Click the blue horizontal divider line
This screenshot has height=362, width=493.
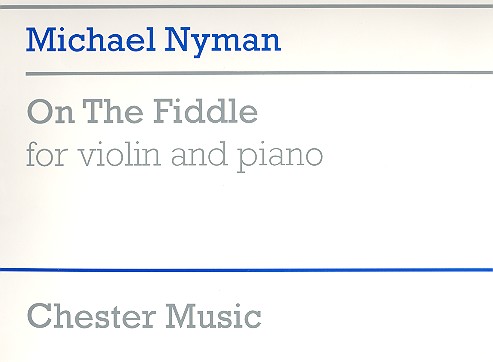(x=246, y=270)
